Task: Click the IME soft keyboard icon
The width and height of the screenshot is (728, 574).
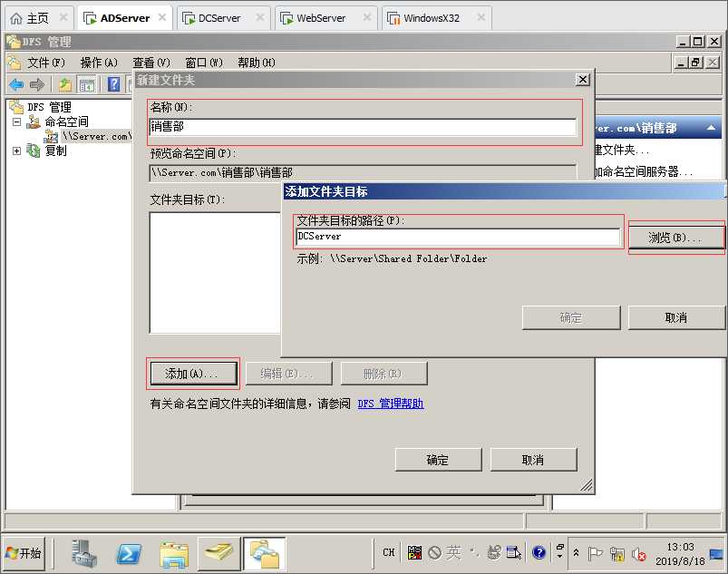Action: [494, 552]
